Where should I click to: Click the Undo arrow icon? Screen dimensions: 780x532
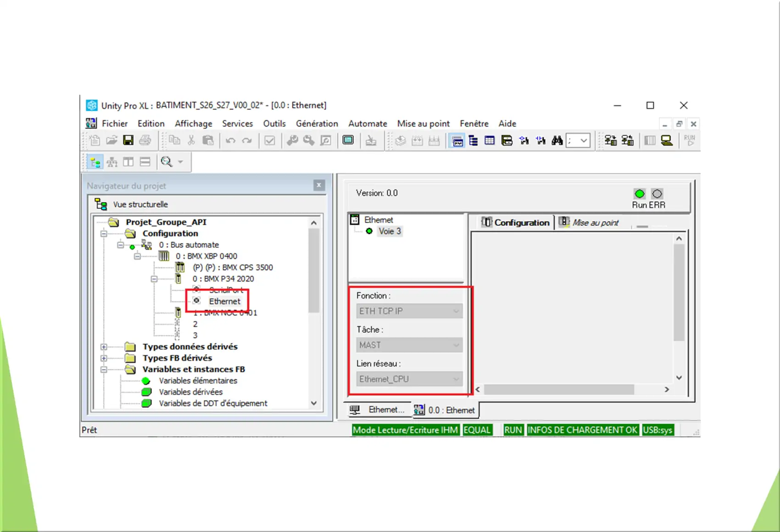coord(230,141)
